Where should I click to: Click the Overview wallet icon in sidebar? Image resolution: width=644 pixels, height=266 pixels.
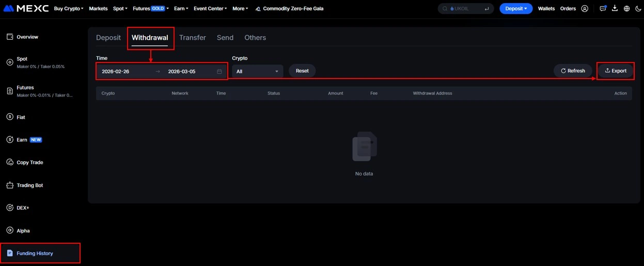(10, 37)
